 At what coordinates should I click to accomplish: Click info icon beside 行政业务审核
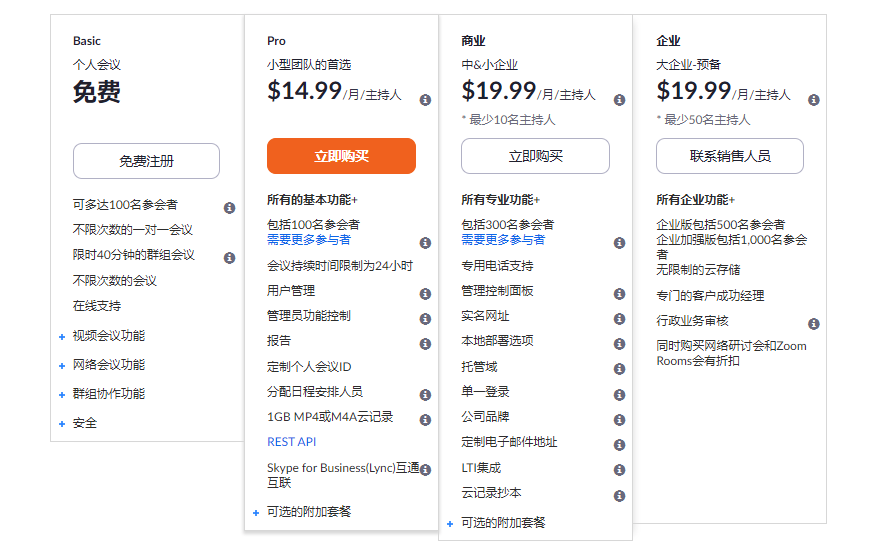tap(813, 324)
